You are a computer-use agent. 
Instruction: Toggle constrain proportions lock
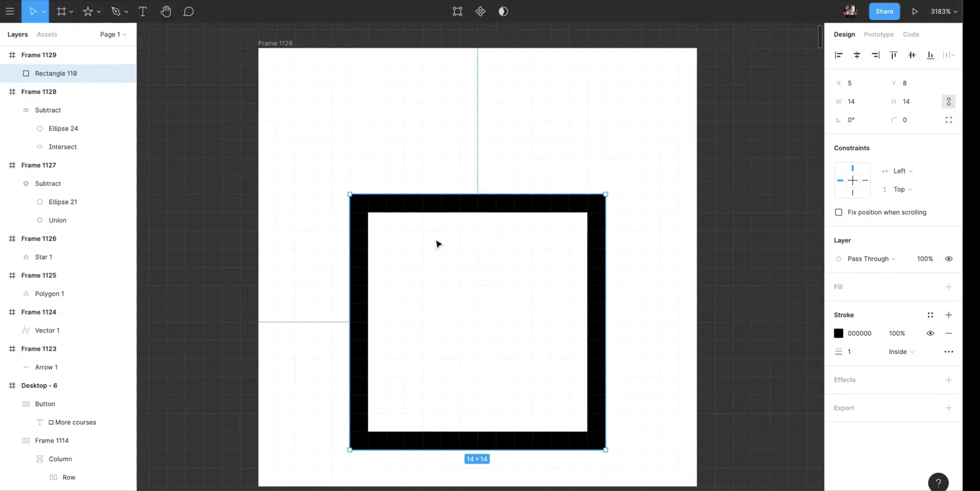pos(949,102)
